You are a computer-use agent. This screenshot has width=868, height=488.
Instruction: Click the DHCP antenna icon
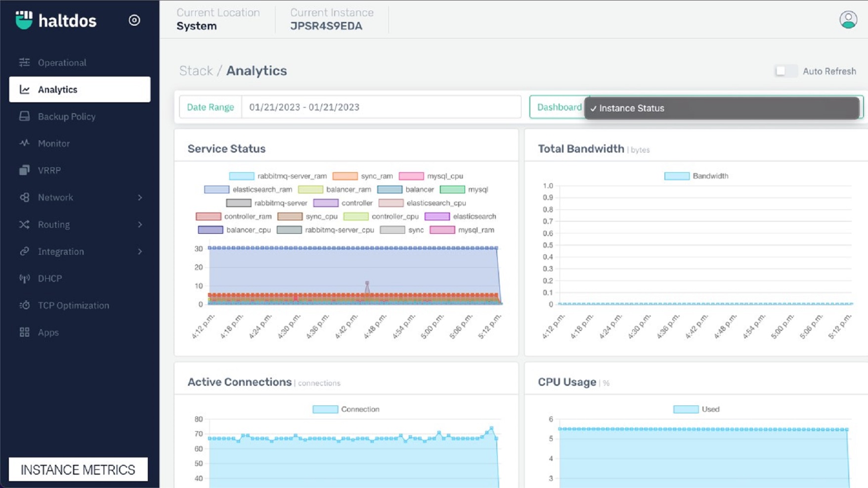pyautogui.click(x=24, y=278)
